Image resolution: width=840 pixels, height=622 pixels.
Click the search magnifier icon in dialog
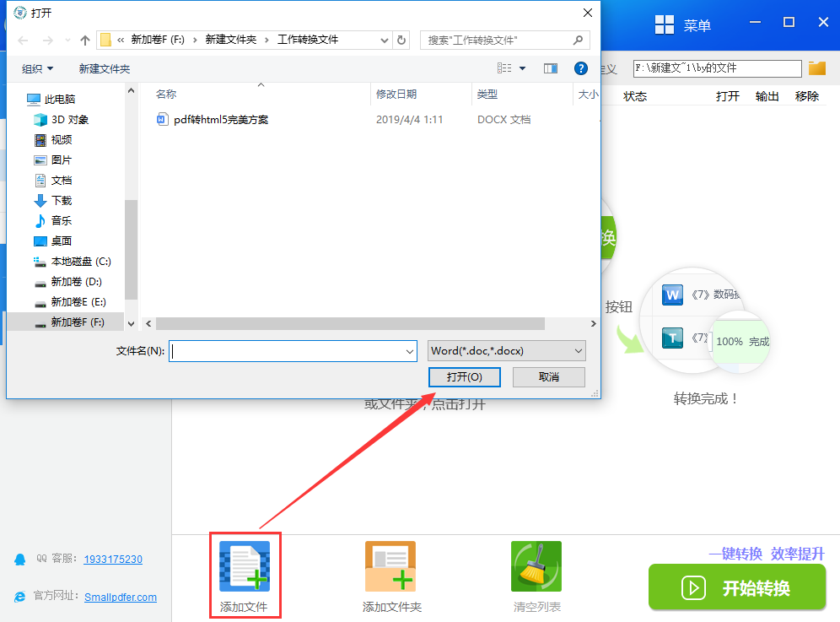click(578, 41)
